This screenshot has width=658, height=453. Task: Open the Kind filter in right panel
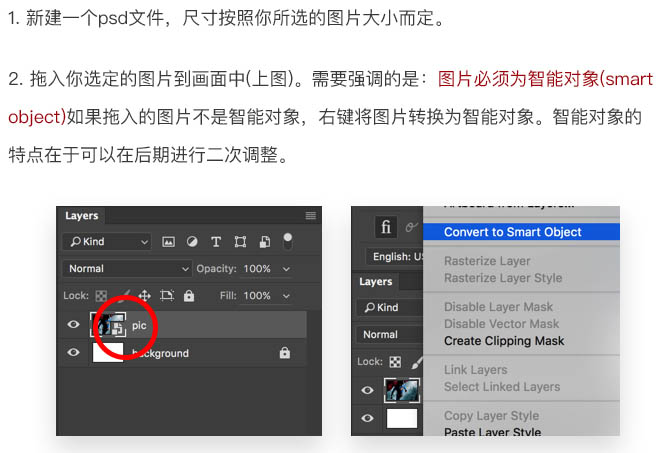pos(390,308)
